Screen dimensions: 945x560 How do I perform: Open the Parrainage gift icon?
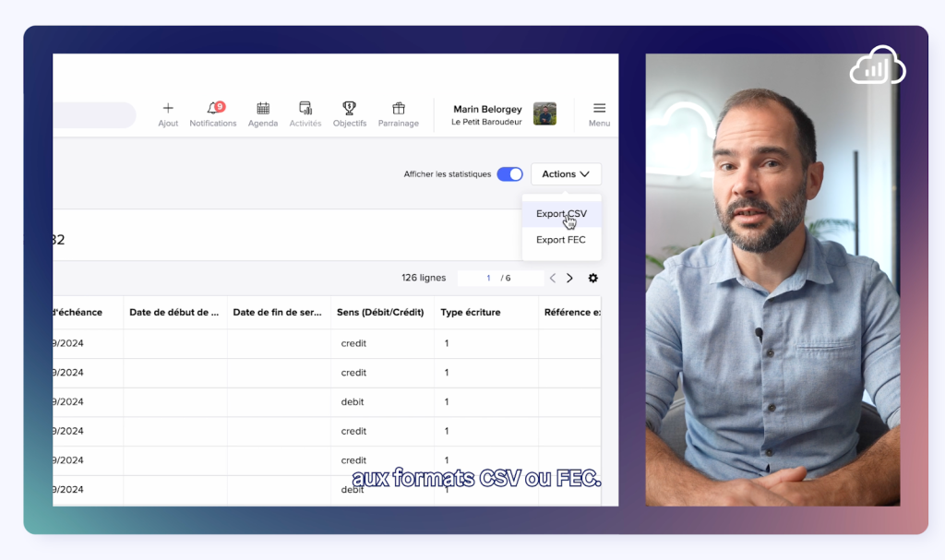(x=399, y=109)
